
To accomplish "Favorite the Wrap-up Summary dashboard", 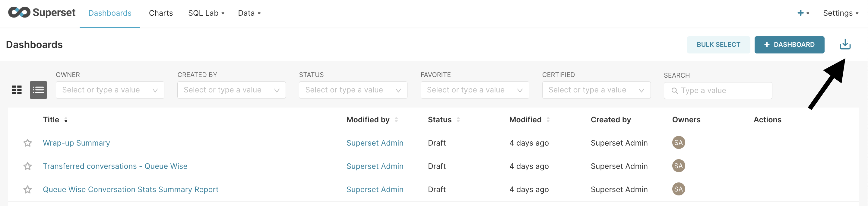I will coord(28,143).
